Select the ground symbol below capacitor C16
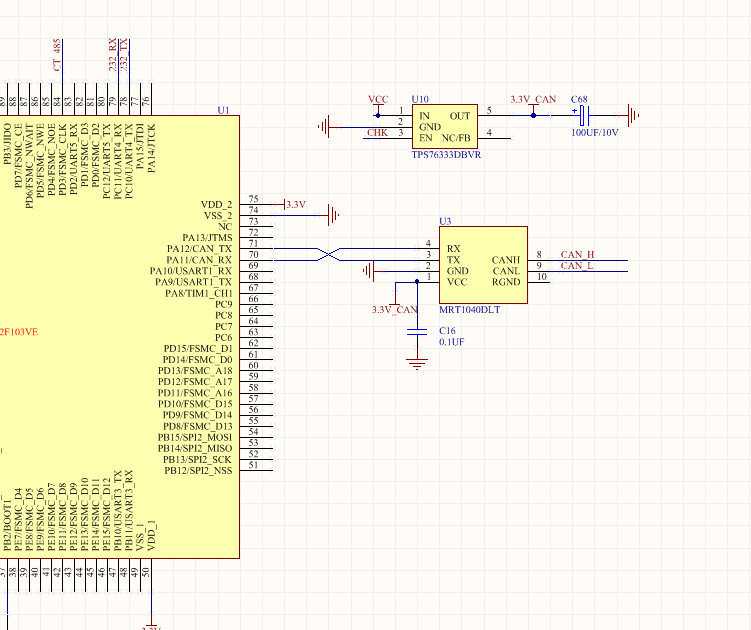The image size is (751, 630). pyautogui.click(x=417, y=364)
